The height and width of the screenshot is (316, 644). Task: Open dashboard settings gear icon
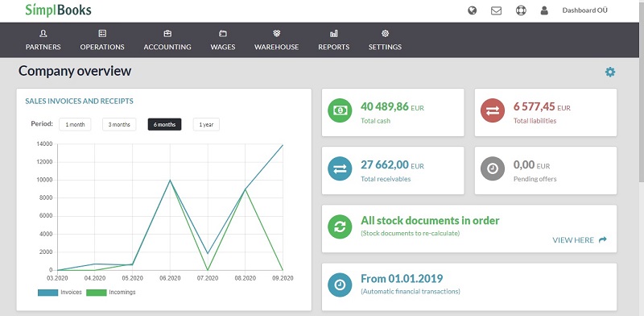tap(610, 72)
